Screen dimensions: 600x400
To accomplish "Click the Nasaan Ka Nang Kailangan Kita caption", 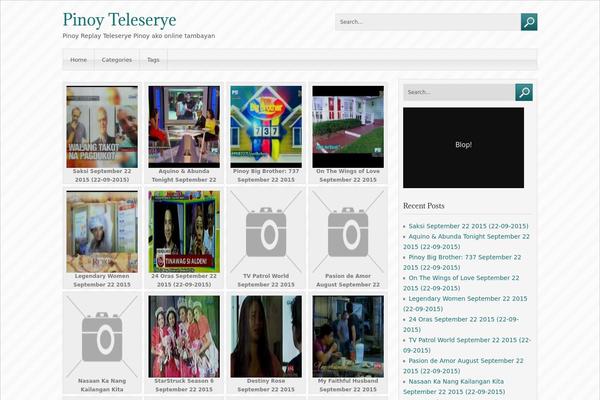I will [102, 385].
